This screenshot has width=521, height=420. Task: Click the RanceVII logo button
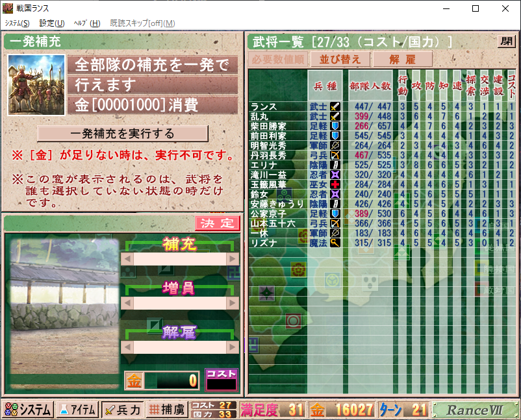click(475, 410)
